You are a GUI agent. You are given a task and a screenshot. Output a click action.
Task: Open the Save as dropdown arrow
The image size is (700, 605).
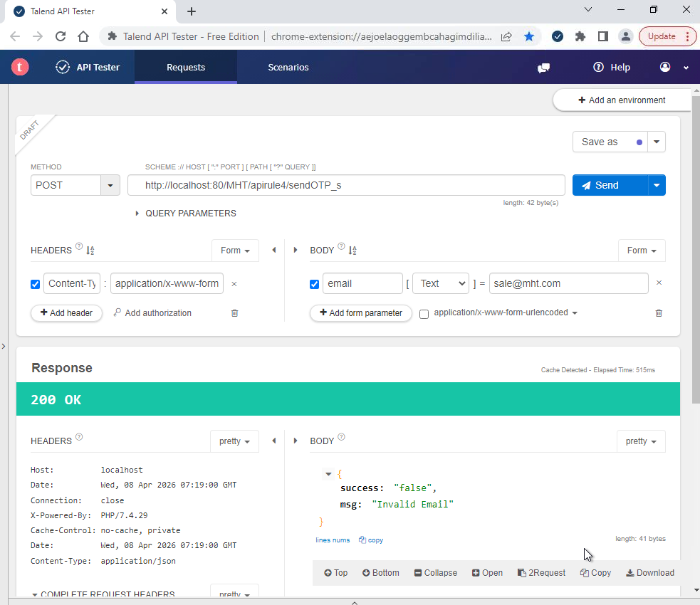[657, 142]
